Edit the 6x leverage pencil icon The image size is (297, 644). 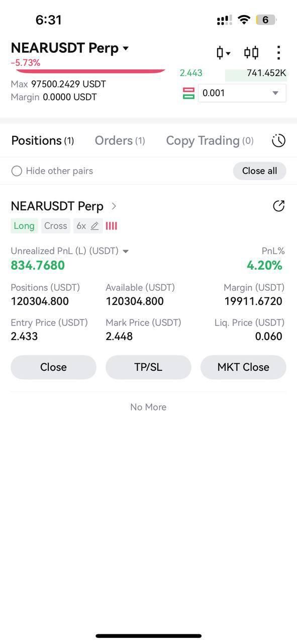(x=94, y=226)
